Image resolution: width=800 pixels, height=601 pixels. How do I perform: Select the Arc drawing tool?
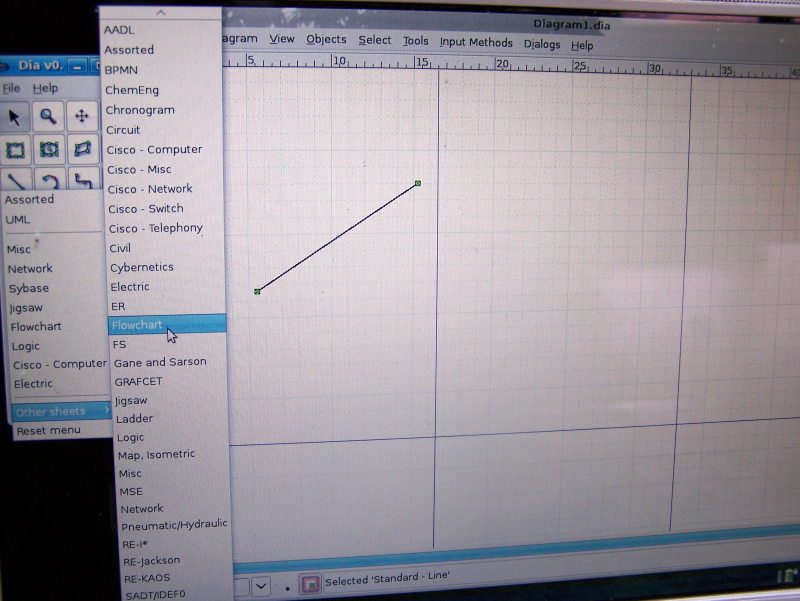pos(50,181)
